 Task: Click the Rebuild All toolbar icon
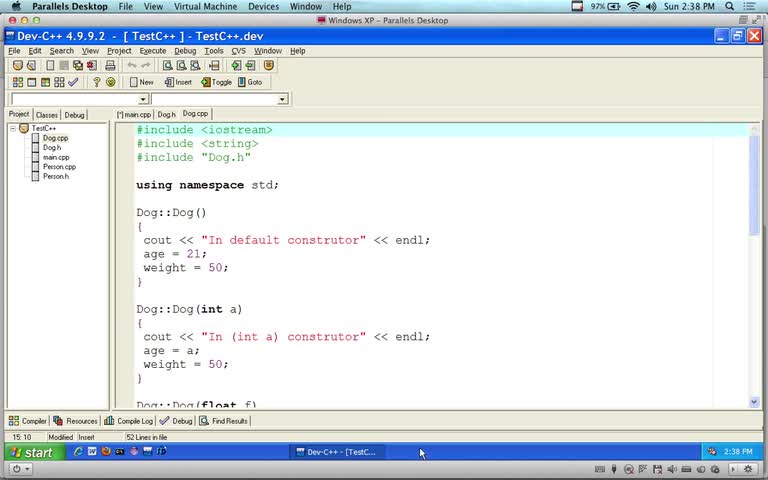(x=59, y=82)
